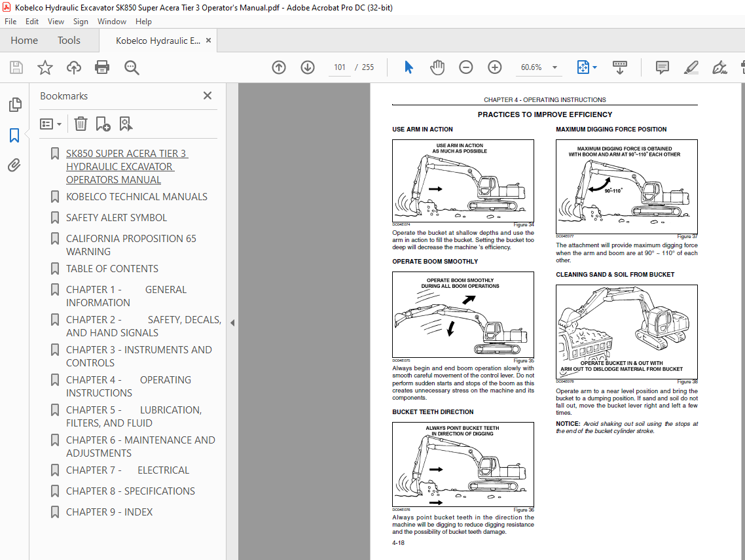Close the Bookmarks panel
This screenshot has height=560, width=745.
(208, 96)
